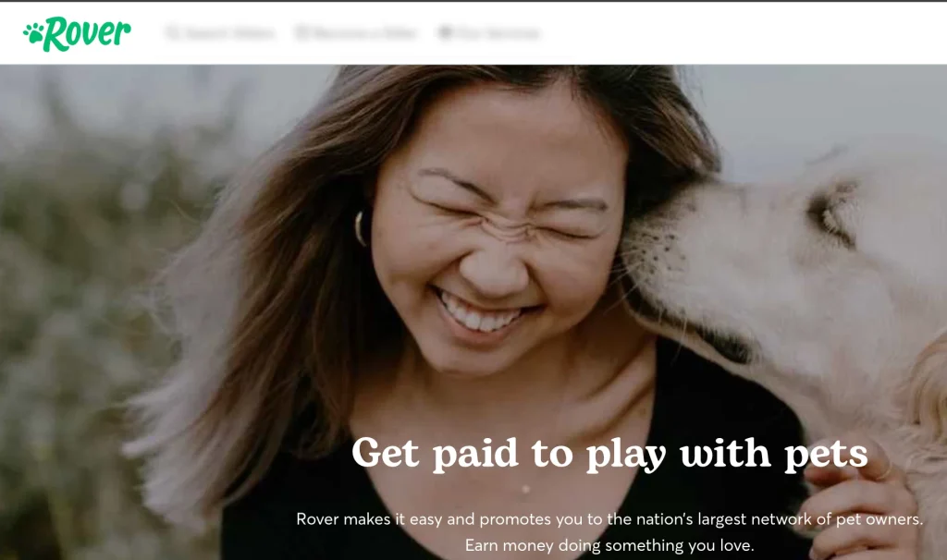Click the empty white header area at right
Image resolution: width=947 pixels, height=560 pixels.
point(743,33)
